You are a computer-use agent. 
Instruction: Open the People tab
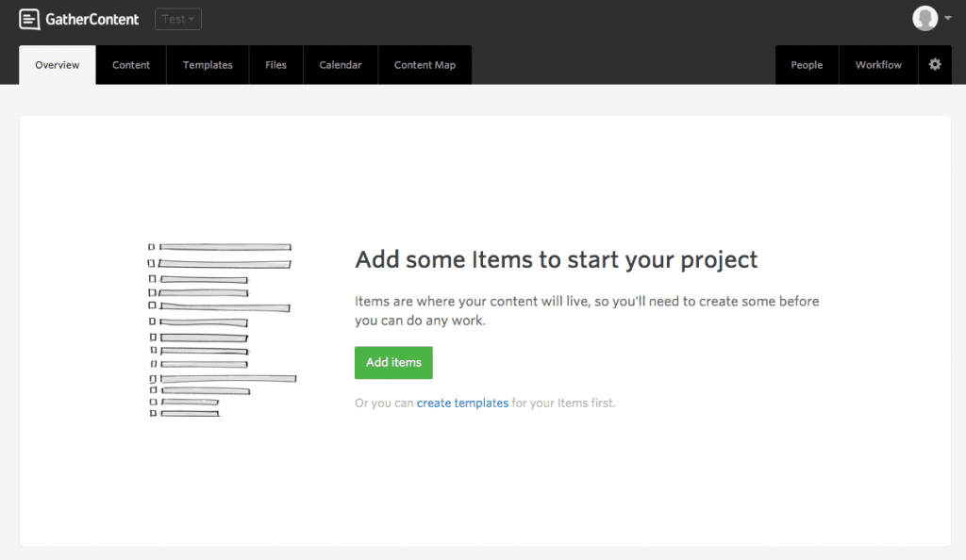click(807, 65)
